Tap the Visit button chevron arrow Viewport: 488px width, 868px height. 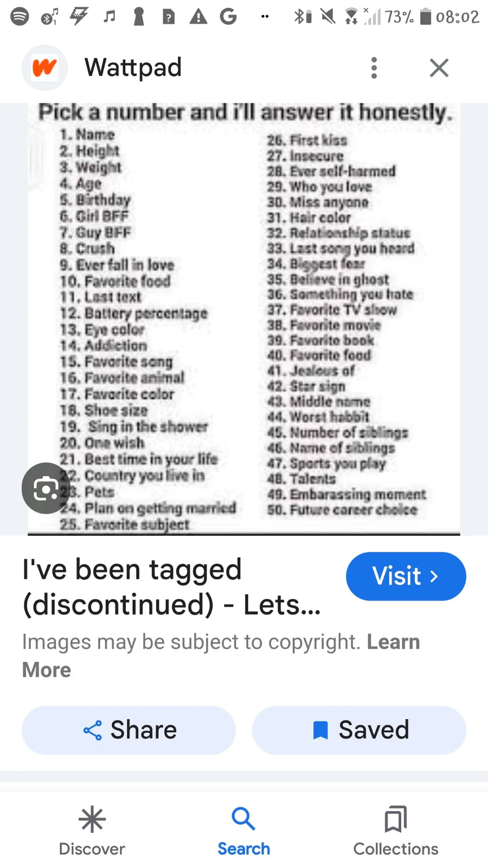coord(433,576)
